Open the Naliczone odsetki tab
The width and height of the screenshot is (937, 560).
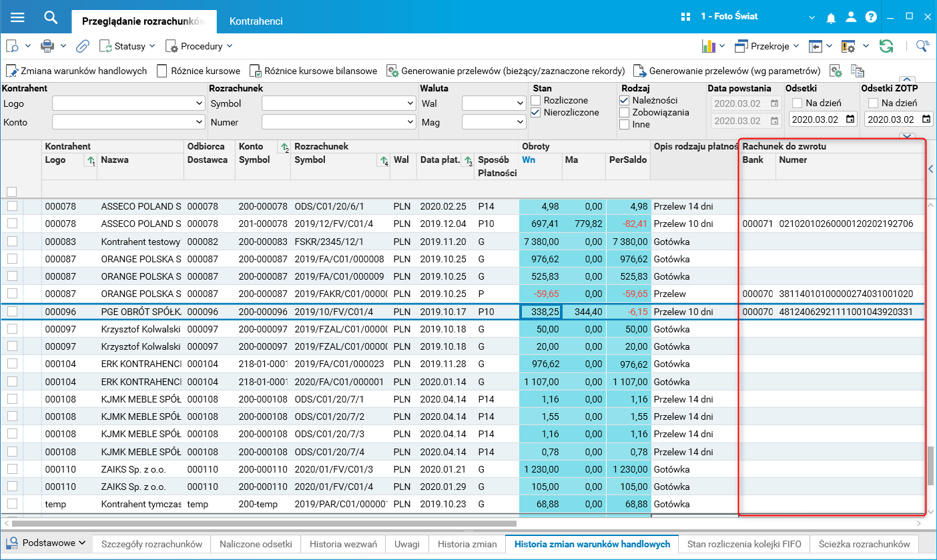(x=256, y=544)
